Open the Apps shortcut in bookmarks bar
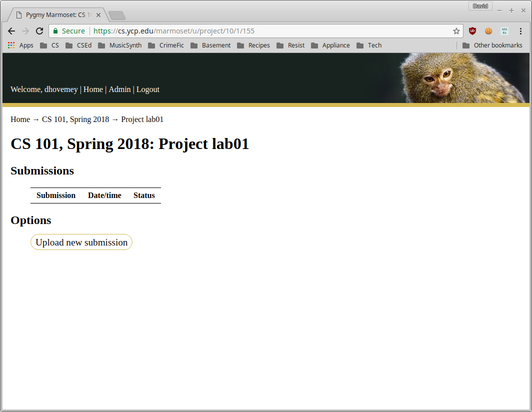This screenshot has height=412, width=532. point(20,45)
